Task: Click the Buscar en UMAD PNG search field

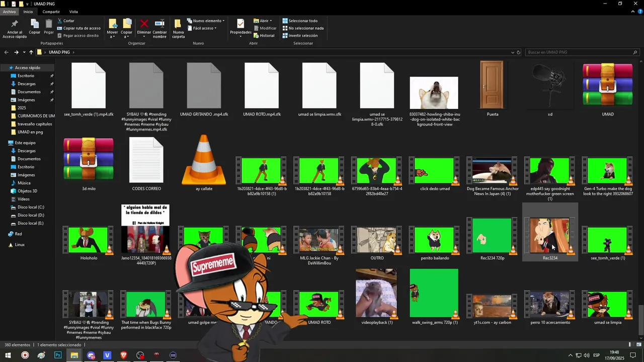Action: (582, 52)
